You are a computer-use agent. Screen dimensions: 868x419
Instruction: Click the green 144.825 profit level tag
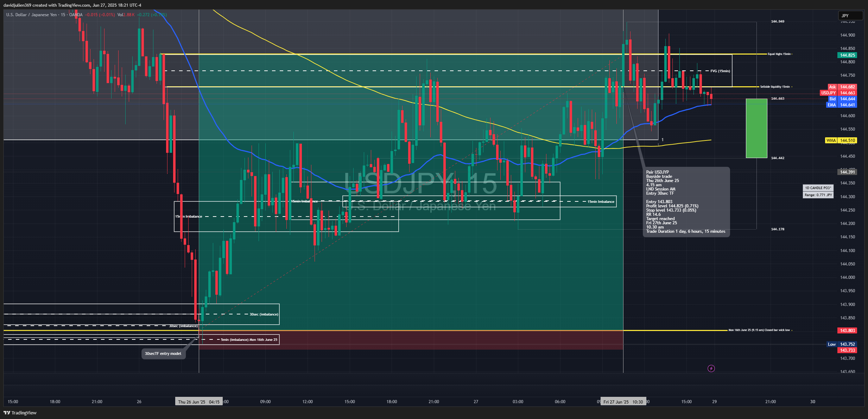pyautogui.click(x=847, y=55)
